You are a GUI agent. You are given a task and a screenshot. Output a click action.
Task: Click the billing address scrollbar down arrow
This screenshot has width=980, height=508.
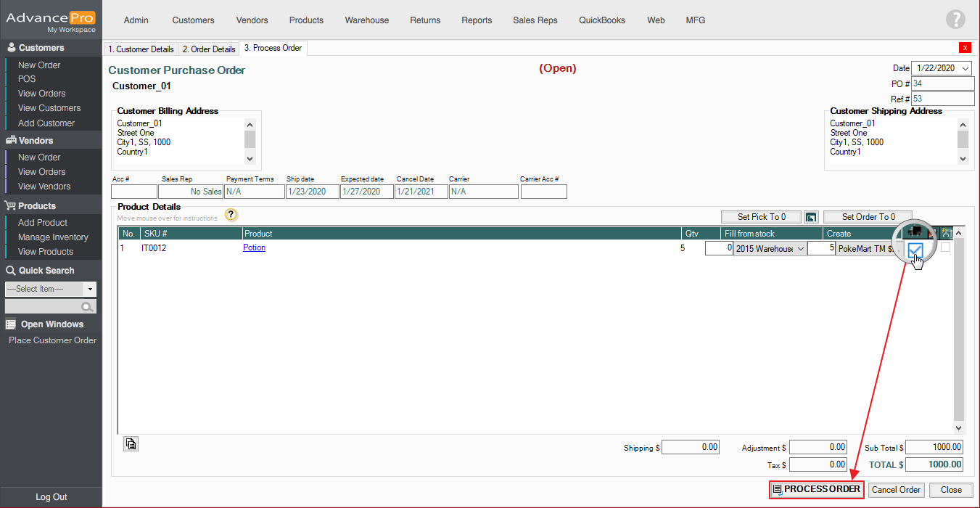[250, 158]
